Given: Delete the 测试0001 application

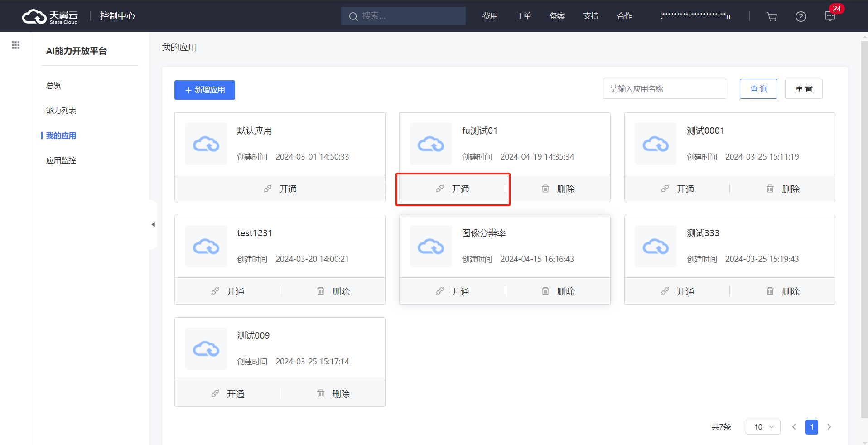Looking at the screenshot, I should tap(782, 189).
